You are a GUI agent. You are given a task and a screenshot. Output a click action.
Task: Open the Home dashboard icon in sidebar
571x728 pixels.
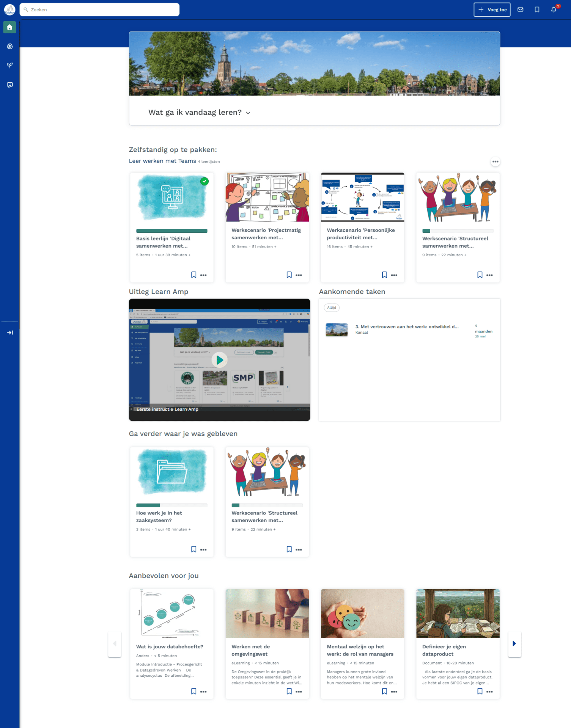tap(9, 27)
